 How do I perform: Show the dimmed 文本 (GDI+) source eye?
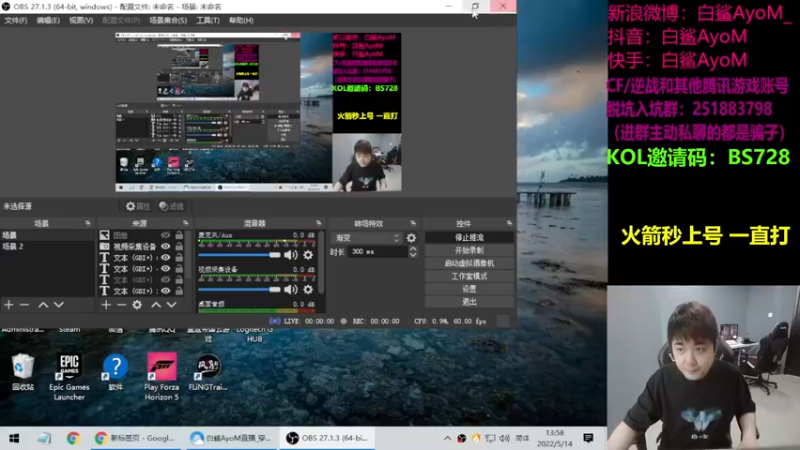pos(166,280)
